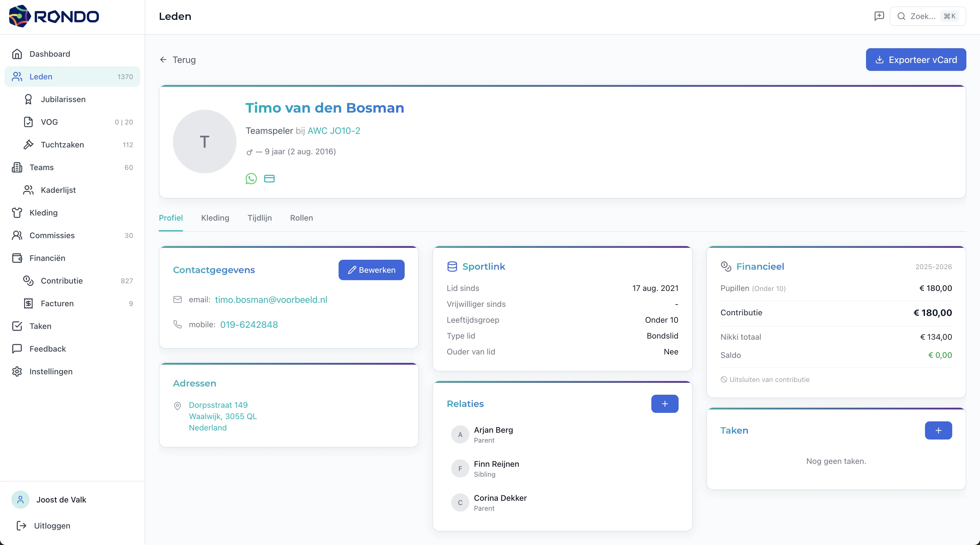This screenshot has width=980, height=545.
Task: Click the payment card icon next to WhatsApp
Action: click(x=269, y=178)
